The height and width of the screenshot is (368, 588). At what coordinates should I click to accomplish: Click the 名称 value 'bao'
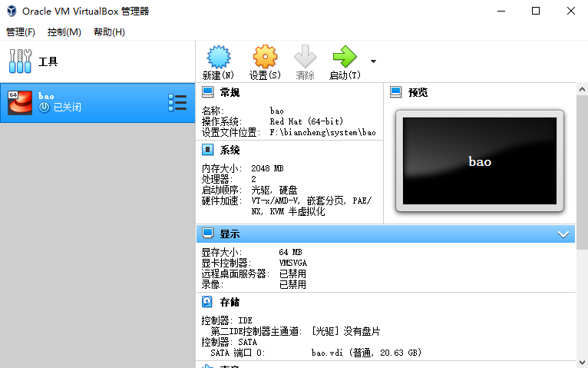277,111
